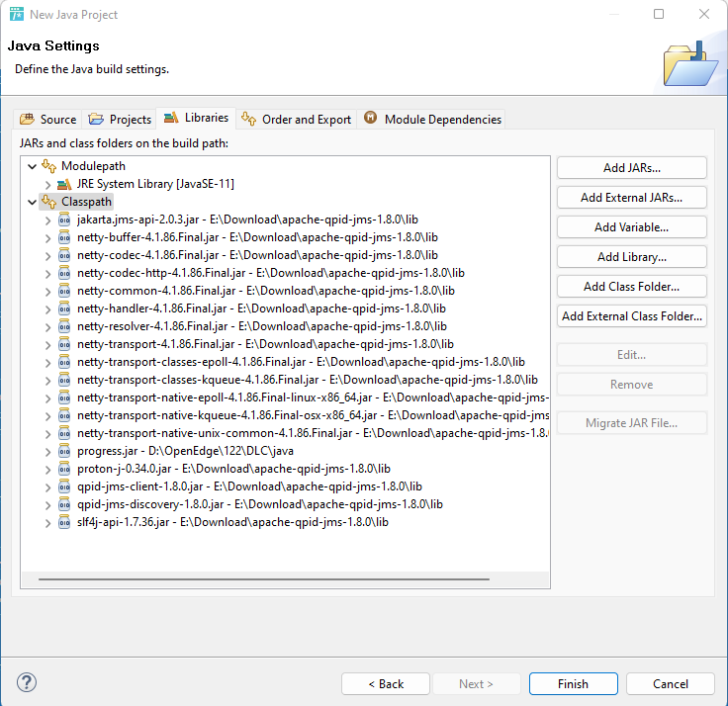This screenshot has width=728, height=706.
Task: Open the Module Dependencies tab
Action: (x=432, y=120)
